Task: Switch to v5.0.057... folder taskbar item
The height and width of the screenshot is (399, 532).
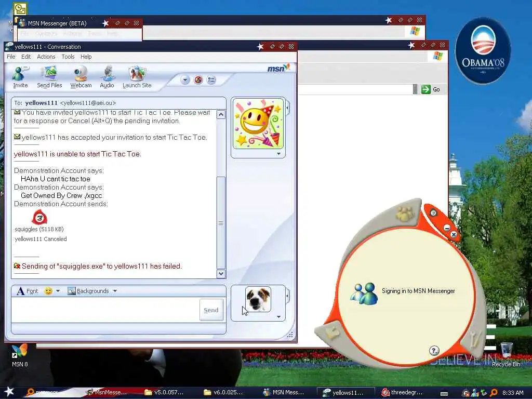Action: (164, 393)
